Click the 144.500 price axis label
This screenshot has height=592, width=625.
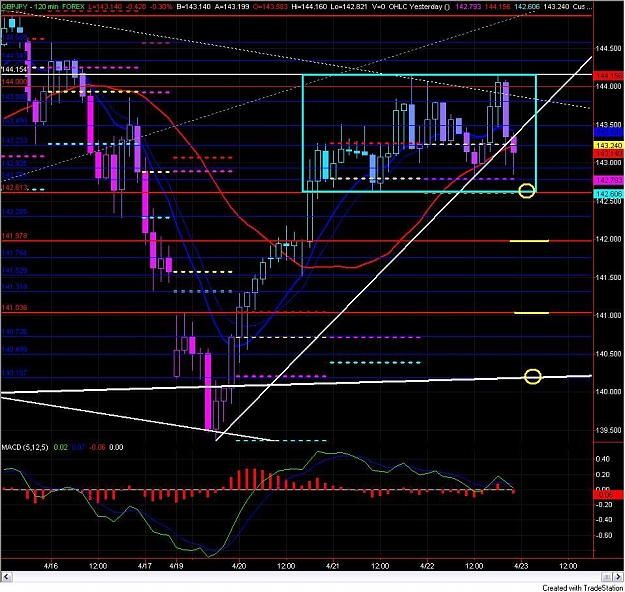tap(608, 48)
